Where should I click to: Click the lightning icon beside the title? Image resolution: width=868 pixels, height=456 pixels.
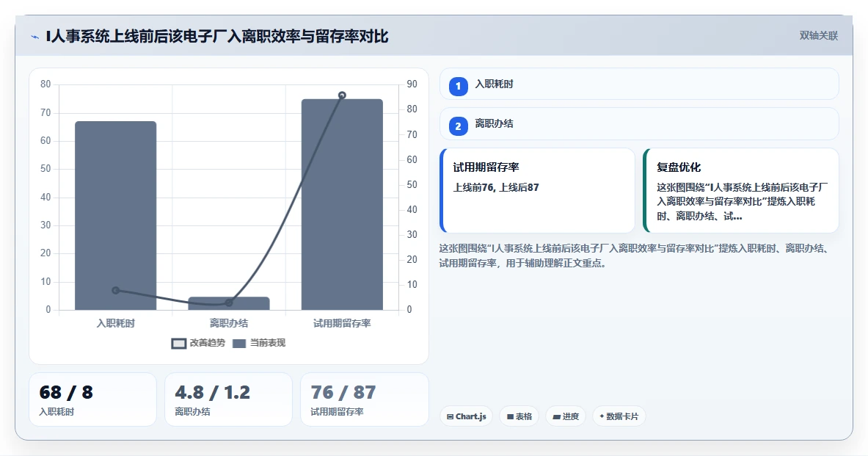click(35, 37)
